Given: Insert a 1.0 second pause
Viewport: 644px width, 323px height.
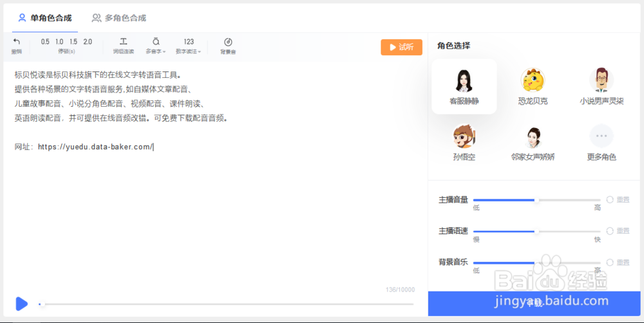Looking at the screenshot, I should pyautogui.click(x=59, y=42).
